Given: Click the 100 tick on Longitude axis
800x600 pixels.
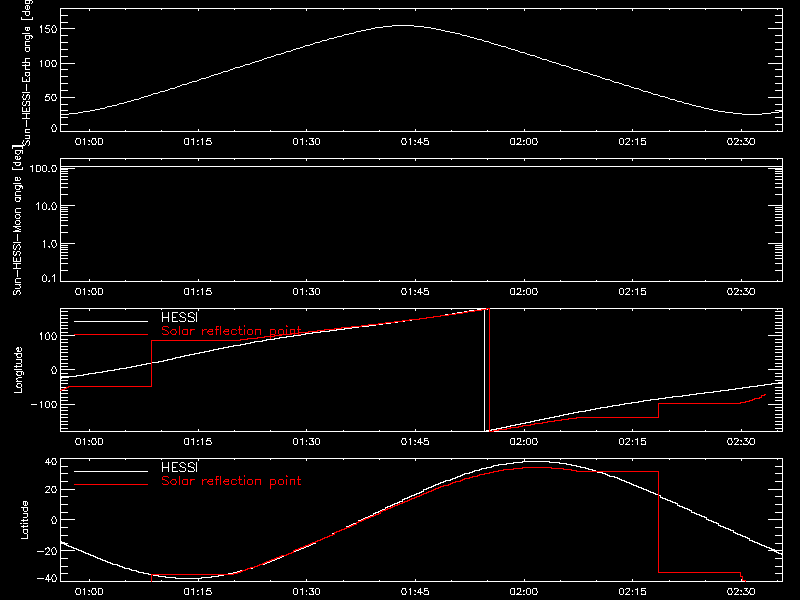Looking at the screenshot, I should click(49, 336).
